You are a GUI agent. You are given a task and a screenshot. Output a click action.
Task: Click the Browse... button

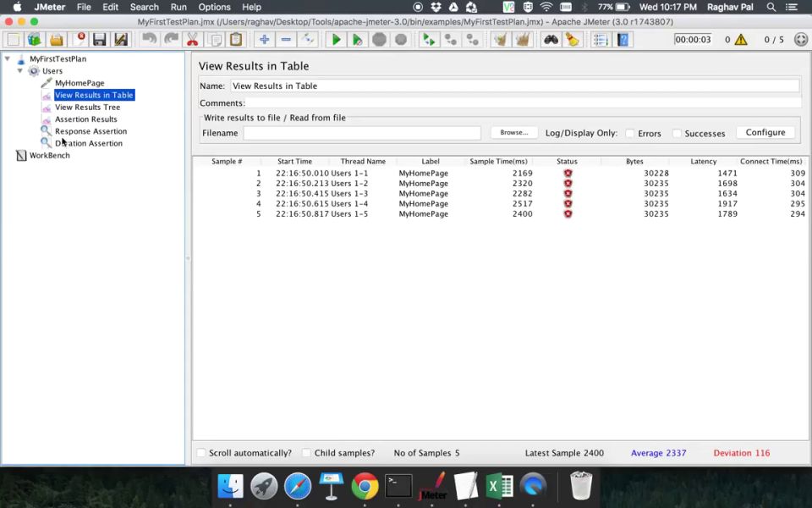(x=514, y=133)
